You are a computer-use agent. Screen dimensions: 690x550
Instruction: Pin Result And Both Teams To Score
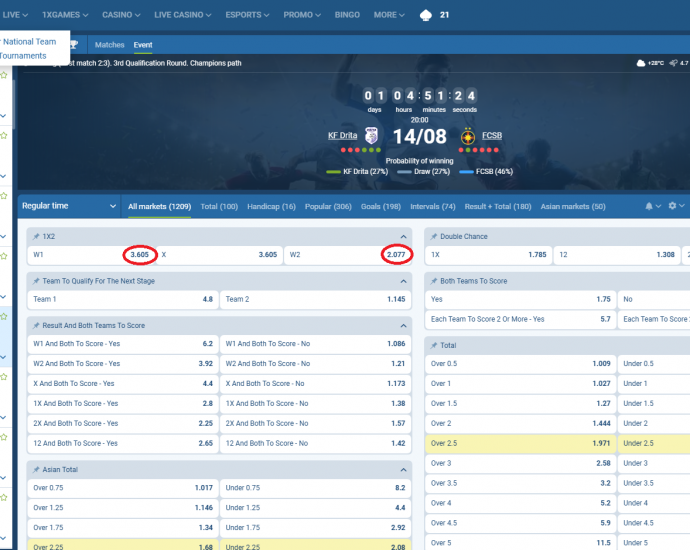[36, 325]
